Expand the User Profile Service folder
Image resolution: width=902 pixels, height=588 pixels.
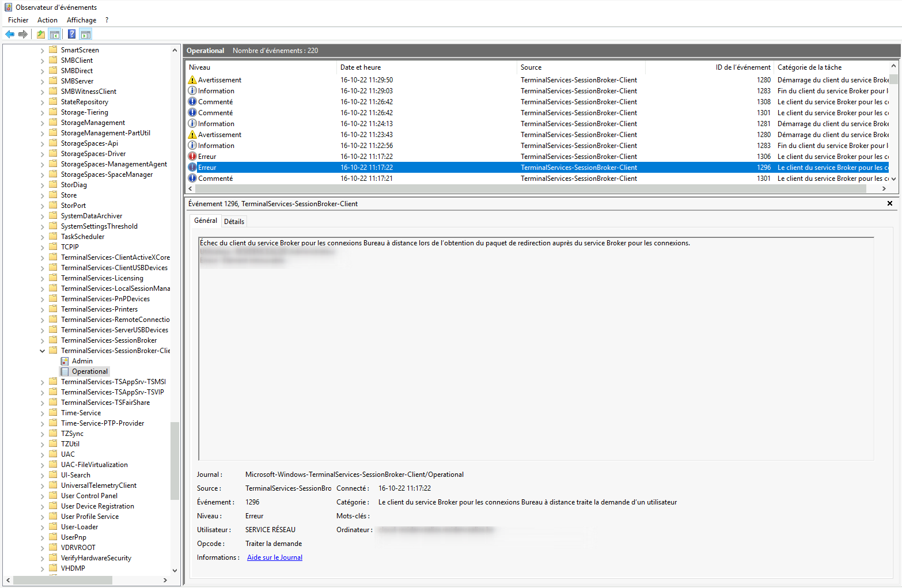point(42,517)
